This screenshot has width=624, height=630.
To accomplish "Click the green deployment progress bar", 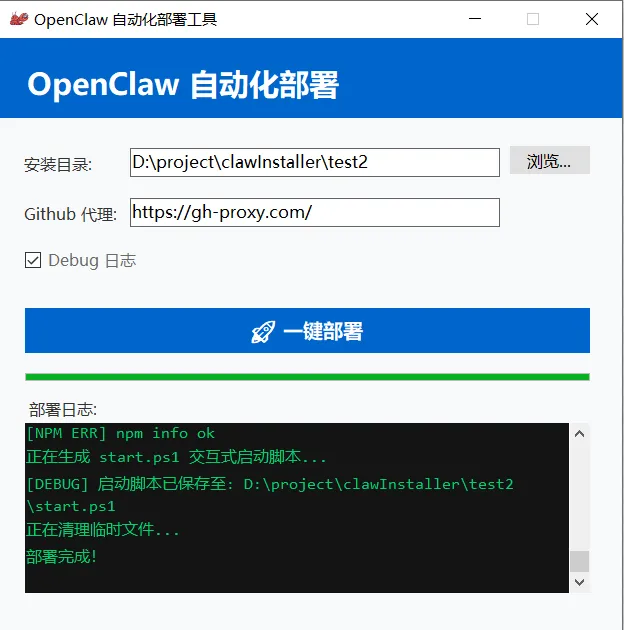I will [307, 376].
